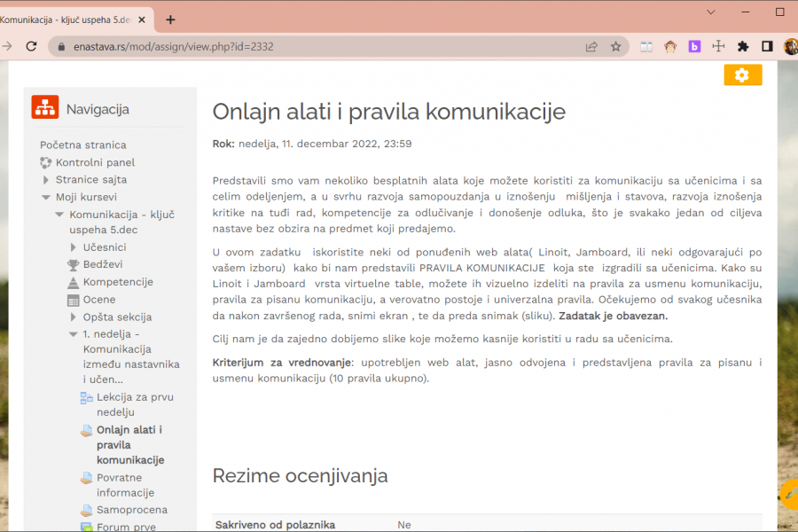The image size is (798, 532).
Task: Open Lekcija za prvu nedelju
Action: pos(135,404)
